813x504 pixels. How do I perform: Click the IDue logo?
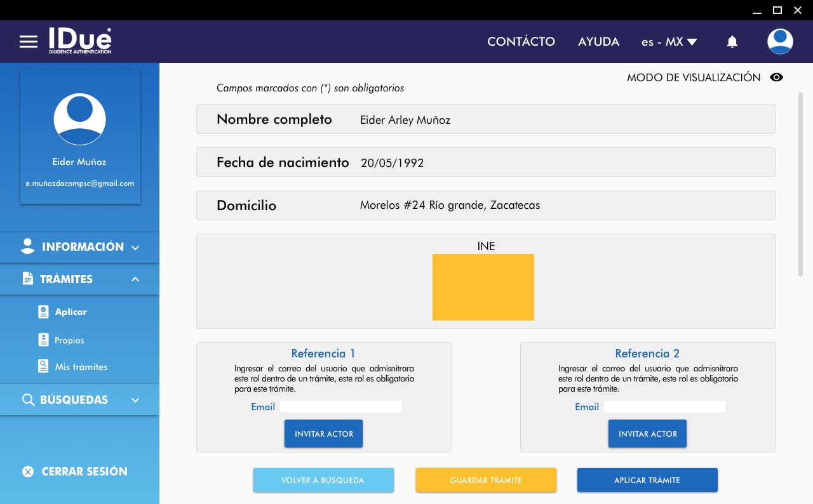(80, 41)
